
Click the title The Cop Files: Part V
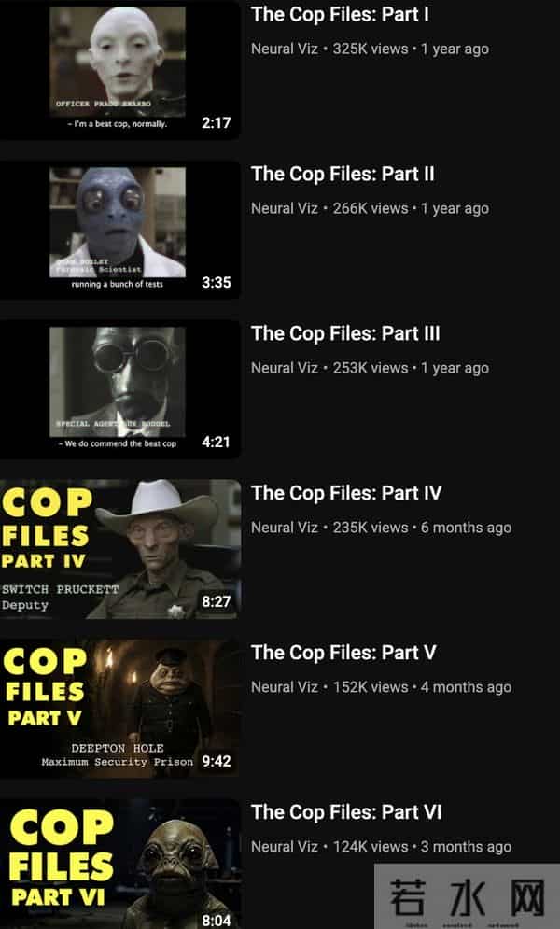(343, 653)
